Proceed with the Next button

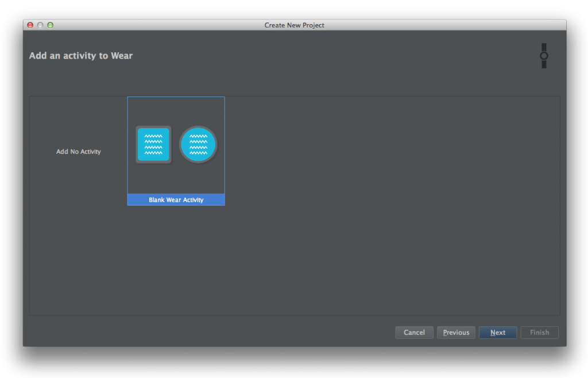click(497, 333)
